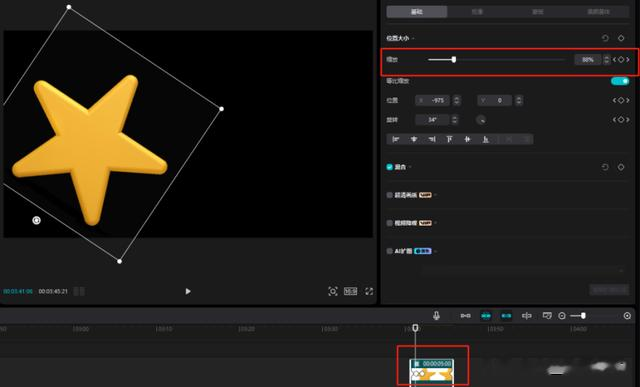The height and width of the screenshot is (387, 640).
Task: Click the scale slider handle
Action: (x=454, y=60)
